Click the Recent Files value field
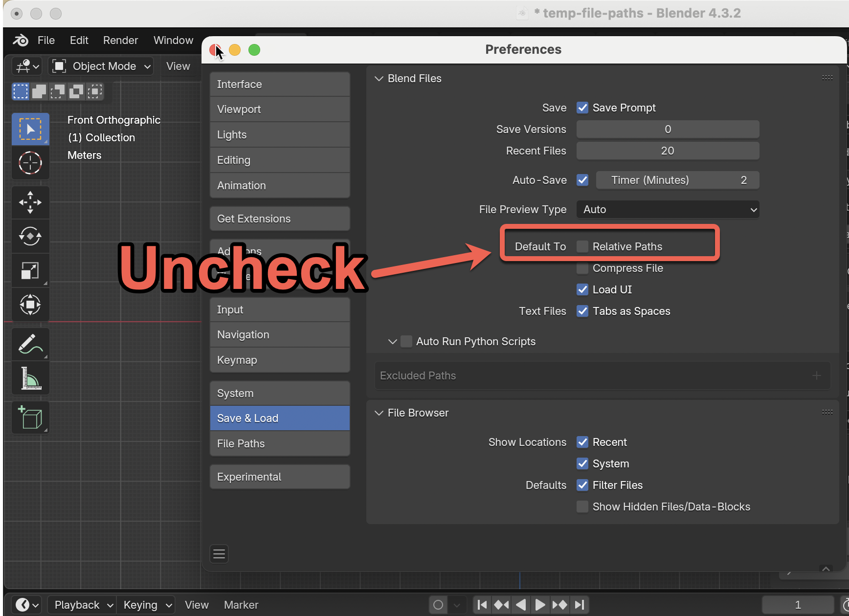 point(668,151)
